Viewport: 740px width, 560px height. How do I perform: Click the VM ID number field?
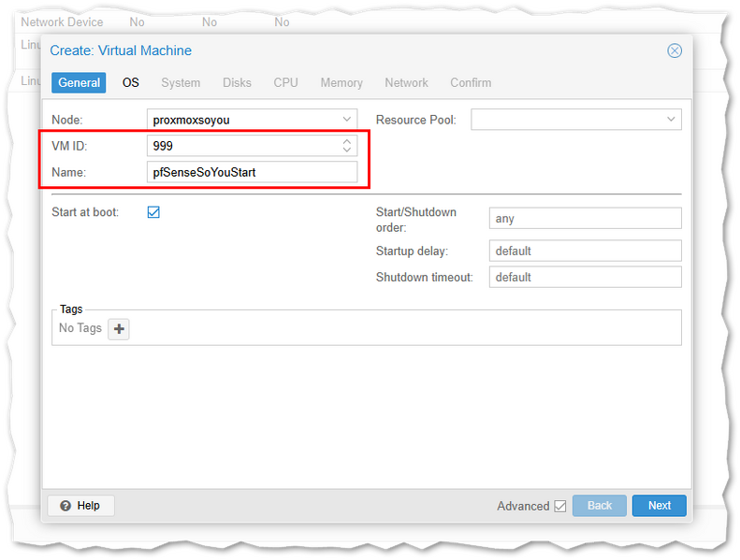[241, 146]
